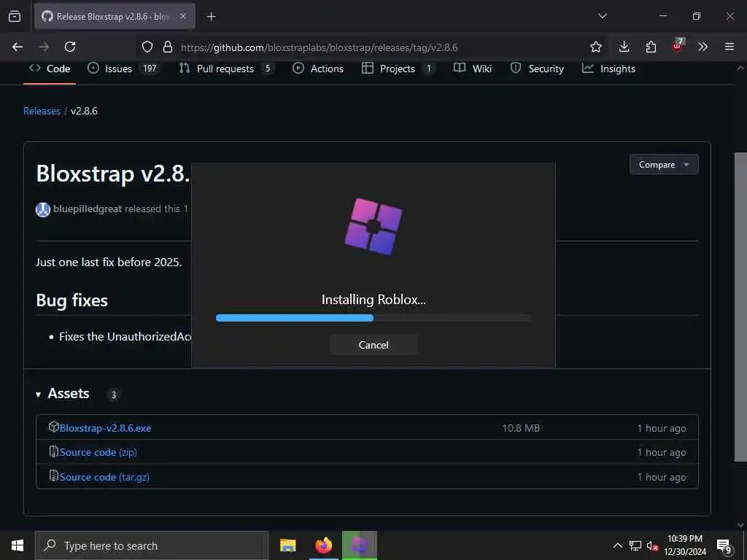Click the Installing Roblox progress bar
The image size is (747, 560).
pos(373,318)
